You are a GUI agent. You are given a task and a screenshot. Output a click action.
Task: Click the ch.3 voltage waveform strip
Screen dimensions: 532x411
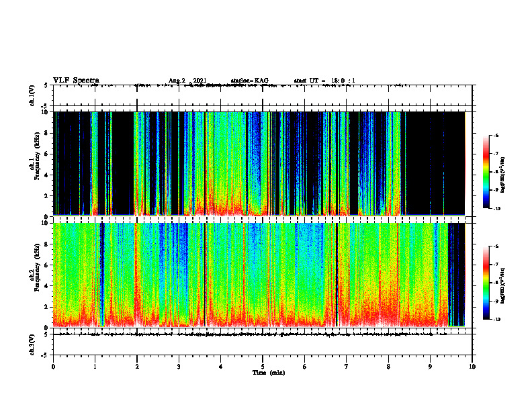tap(263, 345)
